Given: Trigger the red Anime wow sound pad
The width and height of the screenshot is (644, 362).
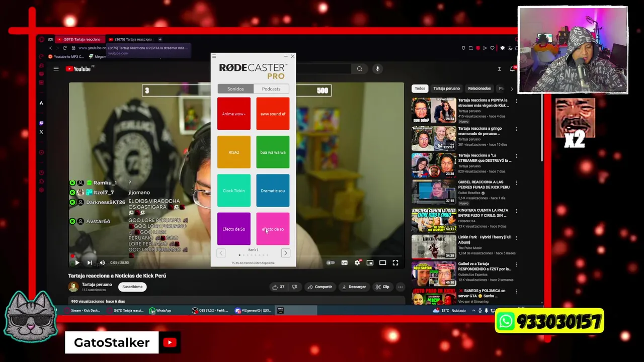Looking at the screenshot, I should tap(234, 114).
